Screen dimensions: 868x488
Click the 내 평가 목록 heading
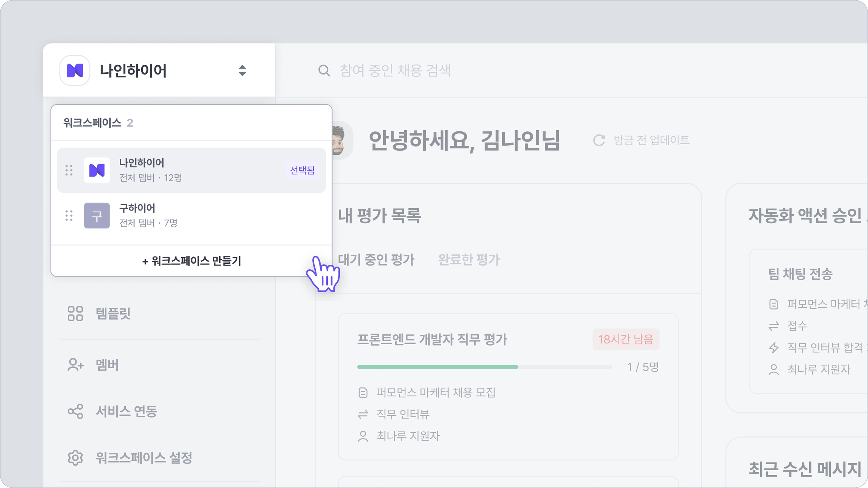pos(379,215)
